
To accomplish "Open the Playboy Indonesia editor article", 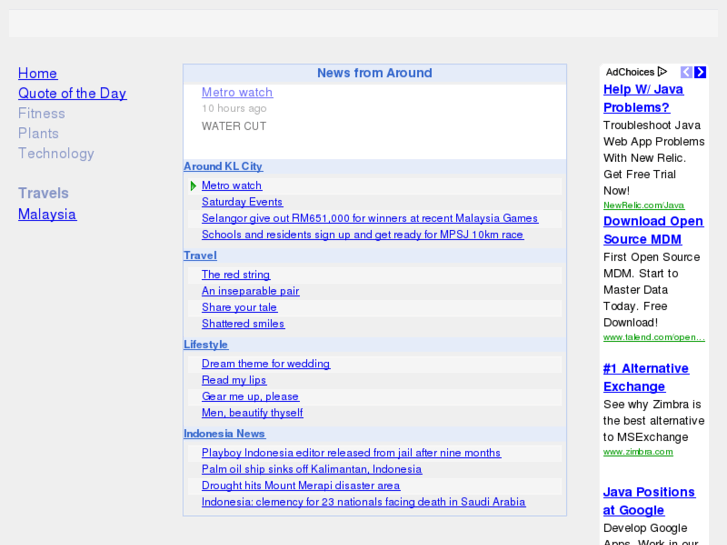I will (x=351, y=453).
